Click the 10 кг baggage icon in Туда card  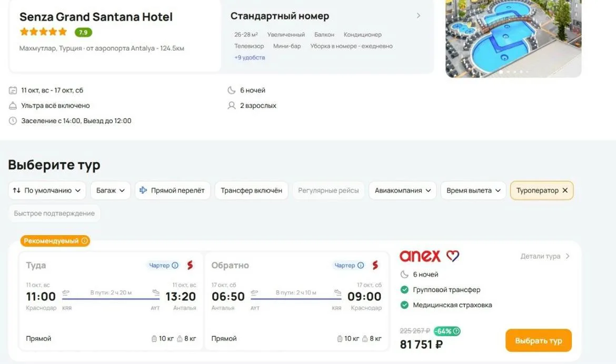click(154, 338)
